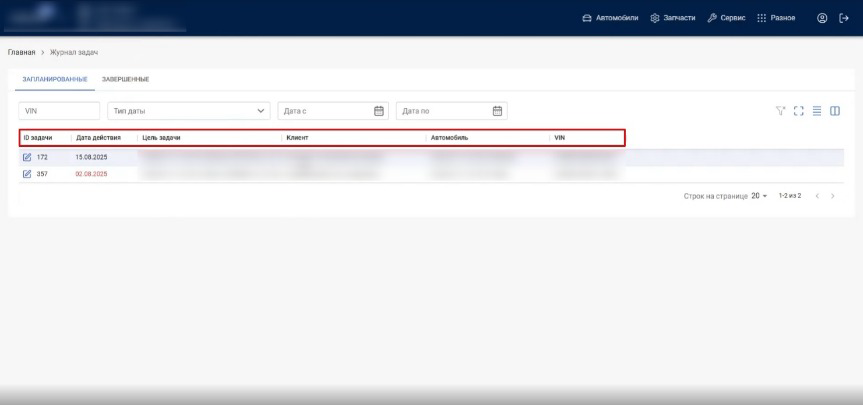Open calendar picker in 'Дата по' field

pos(497,111)
